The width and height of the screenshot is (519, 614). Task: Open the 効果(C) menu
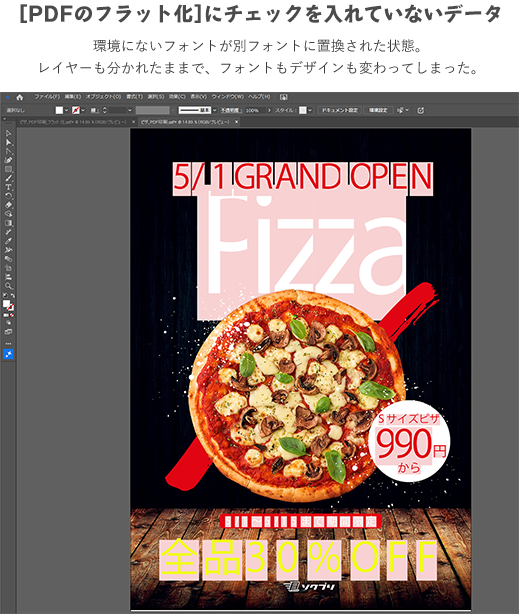pos(177,97)
